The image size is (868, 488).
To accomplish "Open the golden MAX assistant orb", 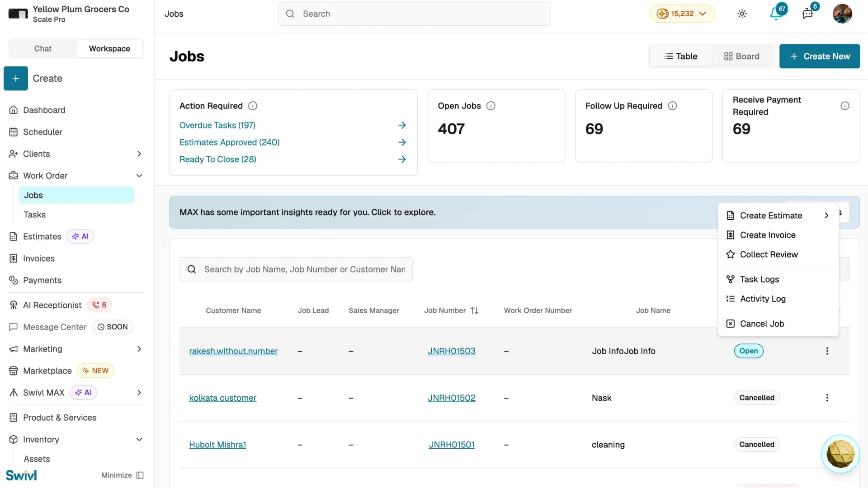I will coord(840,454).
